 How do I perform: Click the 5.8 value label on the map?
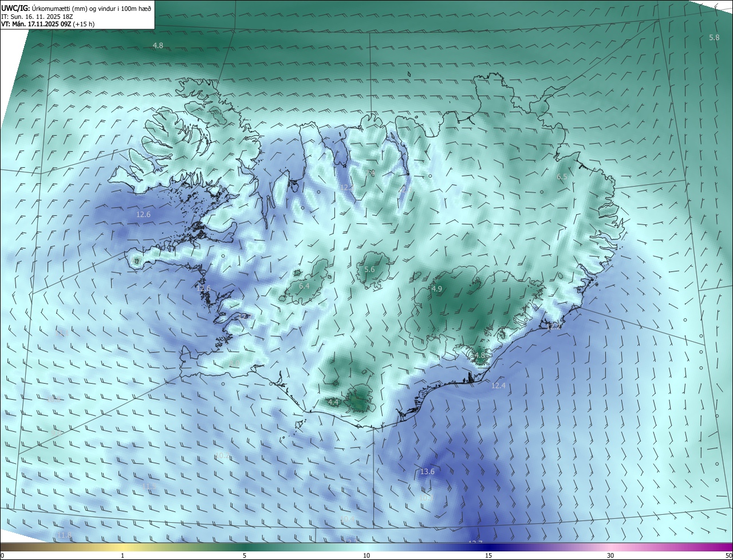[x=714, y=37]
